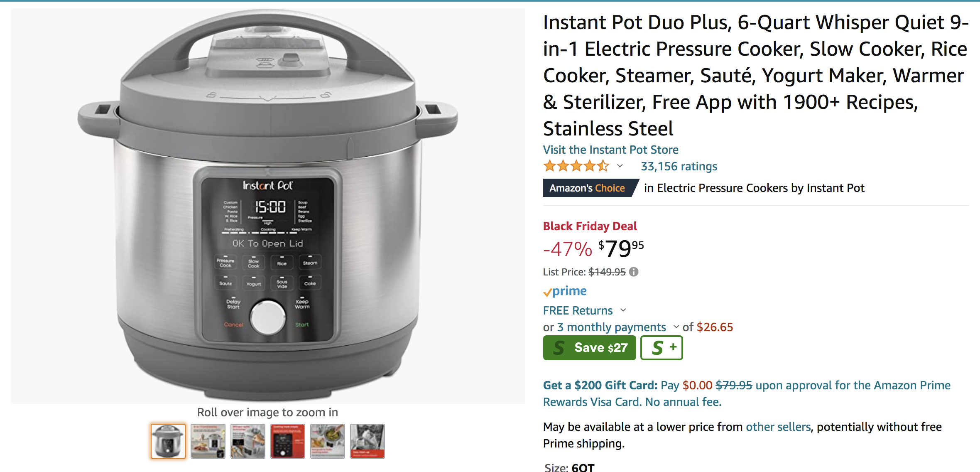Open the Visit the Instant Pot Store link
980x472 pixels.
pos(610,150)
